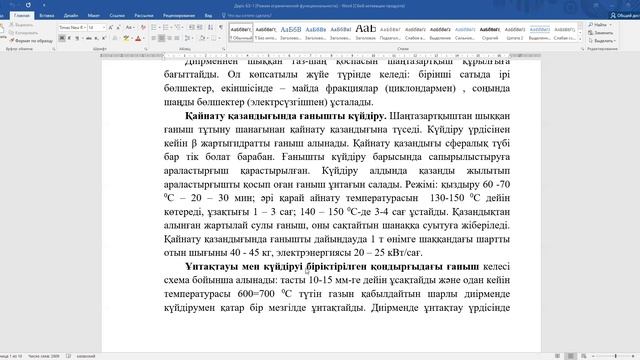
Task: Select the Главная ribbon tab
Action: click(22, 16)
